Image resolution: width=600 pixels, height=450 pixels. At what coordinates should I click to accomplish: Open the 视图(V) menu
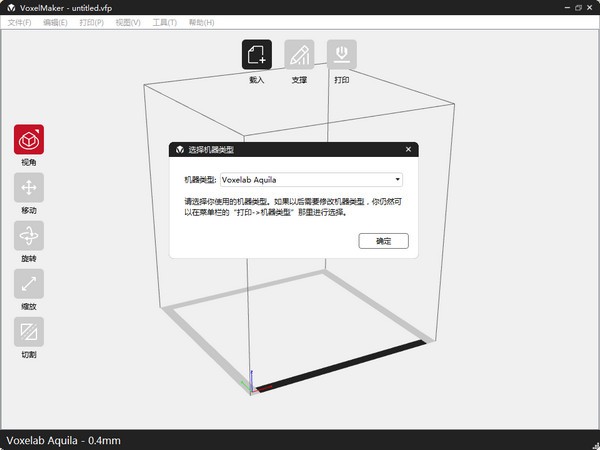(x=127, y=22)
